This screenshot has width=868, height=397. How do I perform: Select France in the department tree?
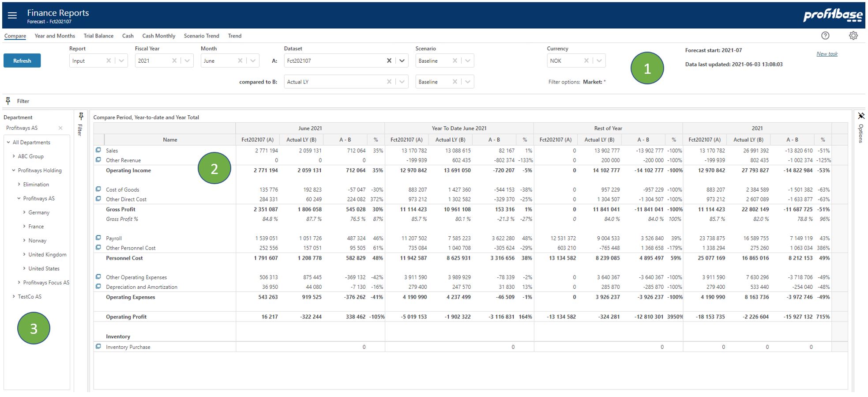point(36,227)
